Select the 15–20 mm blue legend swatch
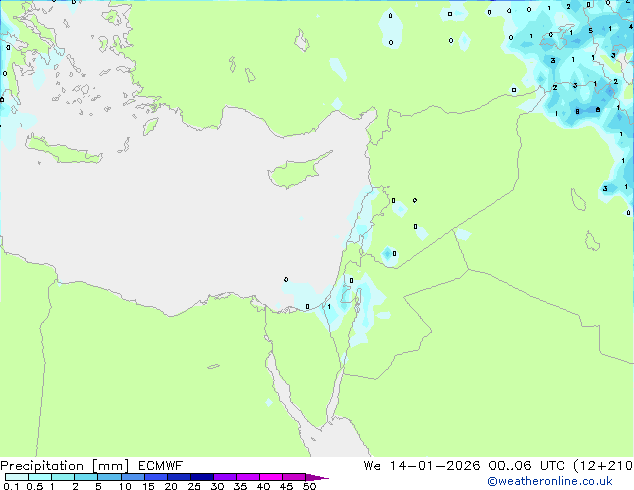 point(155,477)
